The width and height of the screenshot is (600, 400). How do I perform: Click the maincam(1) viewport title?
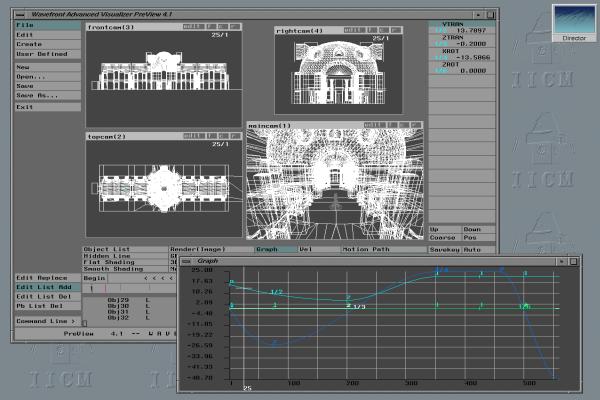click(270, 126)
